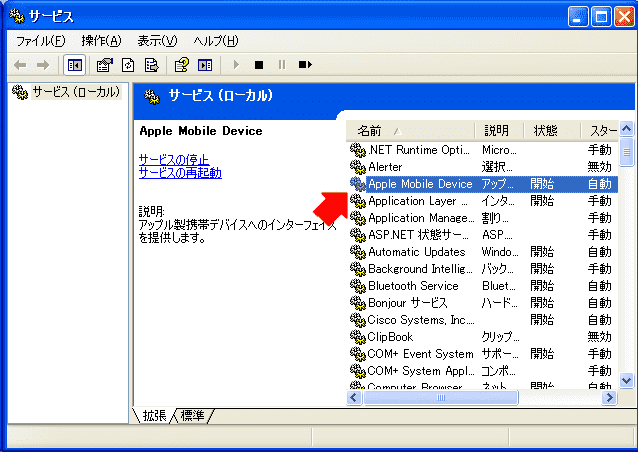Click the Start Service play icon
The width and height of the screenshot is (638, 452).
[x=236, y=65]
